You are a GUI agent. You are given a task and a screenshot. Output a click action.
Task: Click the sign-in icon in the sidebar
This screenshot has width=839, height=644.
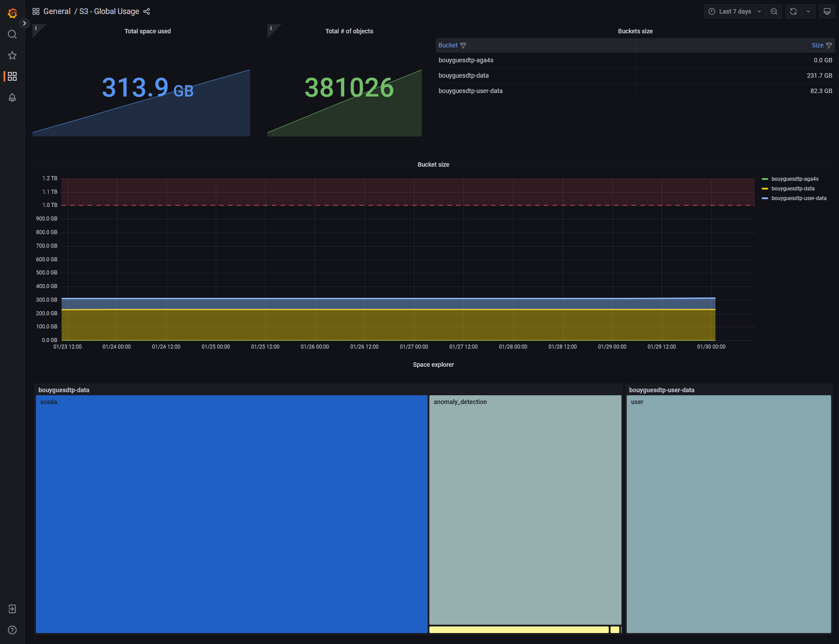point(12,609)
